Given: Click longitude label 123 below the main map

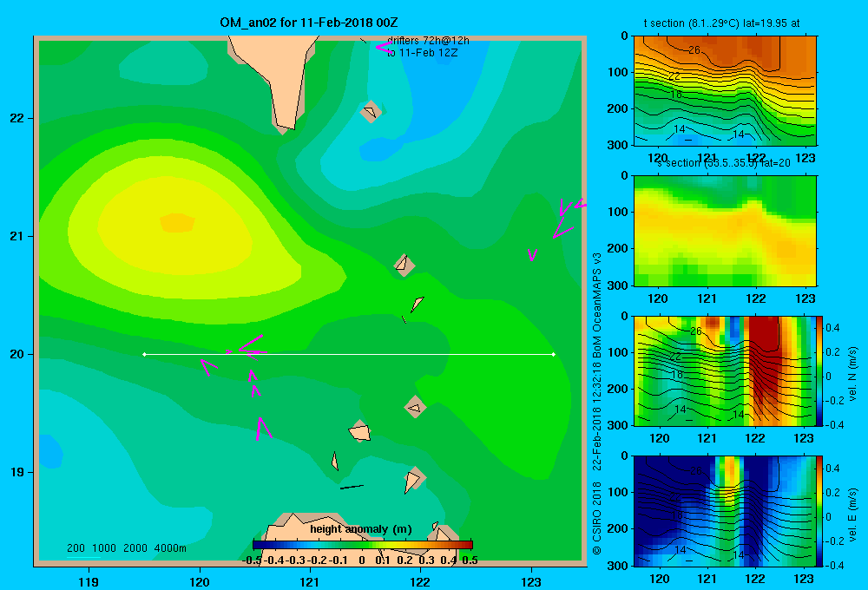Looking at the screenshot, I should pos(531,581).
